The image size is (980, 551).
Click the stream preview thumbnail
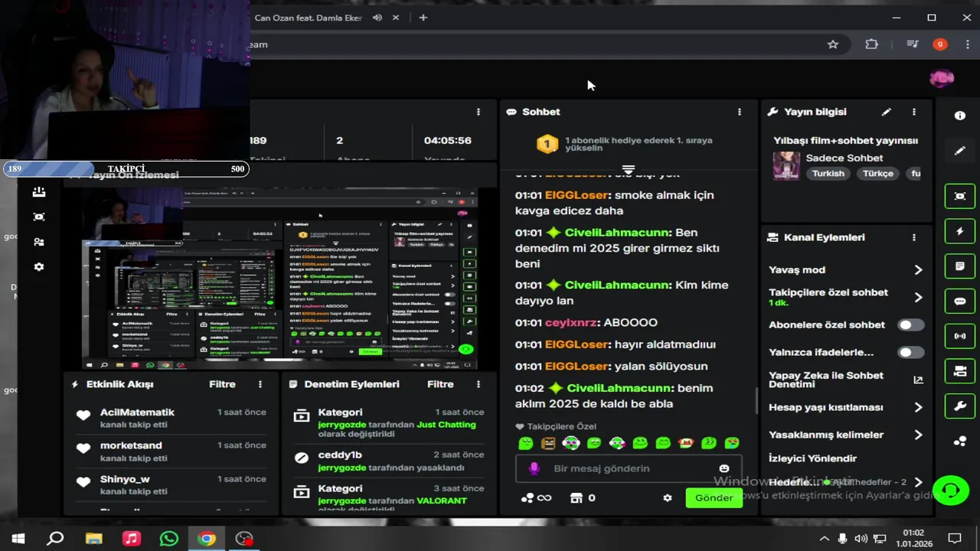[x=279, y=279]
